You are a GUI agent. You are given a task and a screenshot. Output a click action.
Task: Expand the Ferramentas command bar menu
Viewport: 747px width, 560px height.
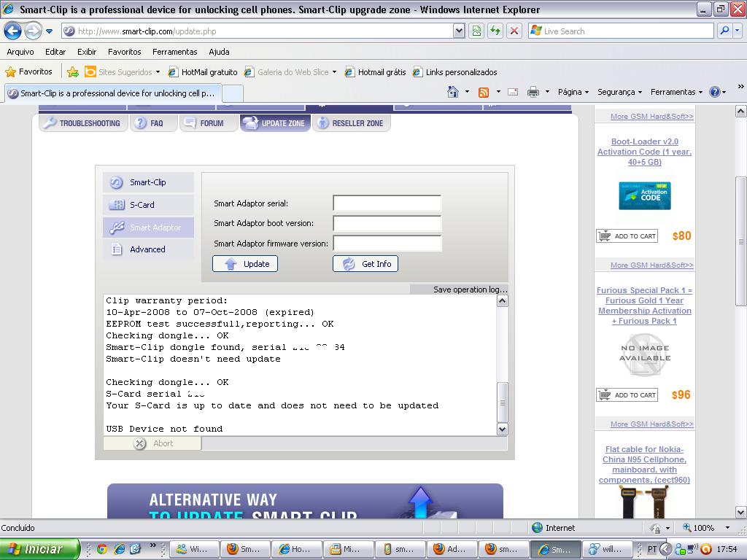coord(676,92)
